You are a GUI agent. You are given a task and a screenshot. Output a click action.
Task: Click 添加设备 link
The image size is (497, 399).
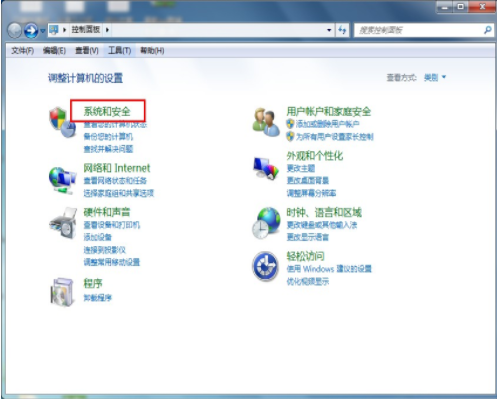(x=97, y=237)
